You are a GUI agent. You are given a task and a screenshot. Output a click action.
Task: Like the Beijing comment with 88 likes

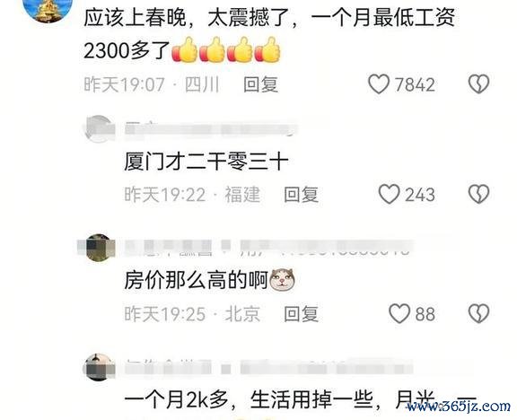coord(399,313)
